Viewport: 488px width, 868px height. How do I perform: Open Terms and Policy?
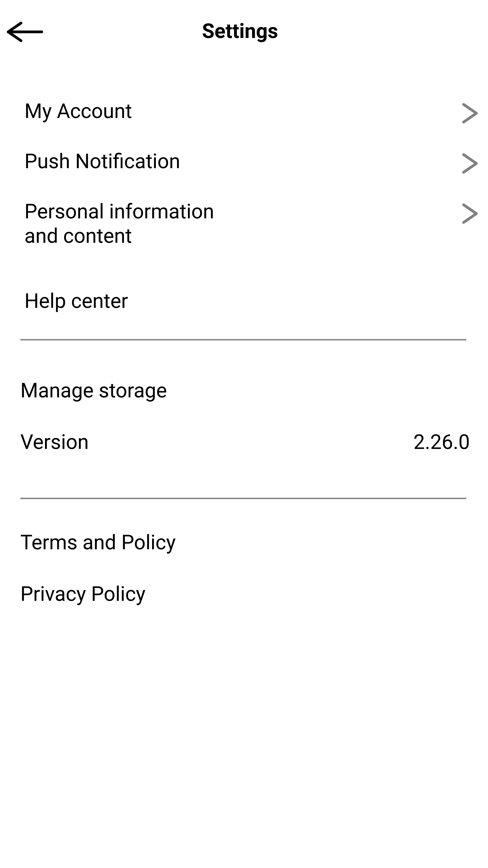point(98,542)
